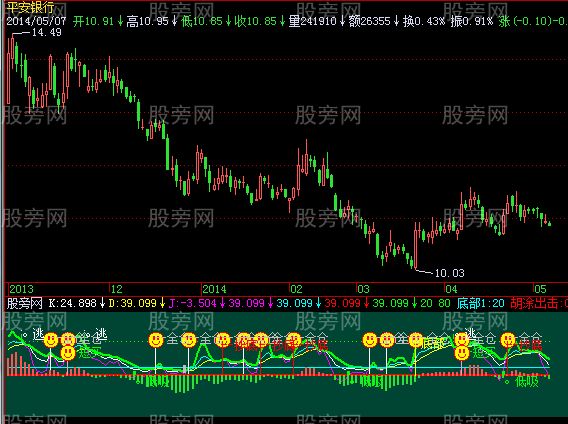The width and height of the screenshot is (568, 424).
Task: Click the 2014/05/07 date in the header
Action: (x=36, y=21)
